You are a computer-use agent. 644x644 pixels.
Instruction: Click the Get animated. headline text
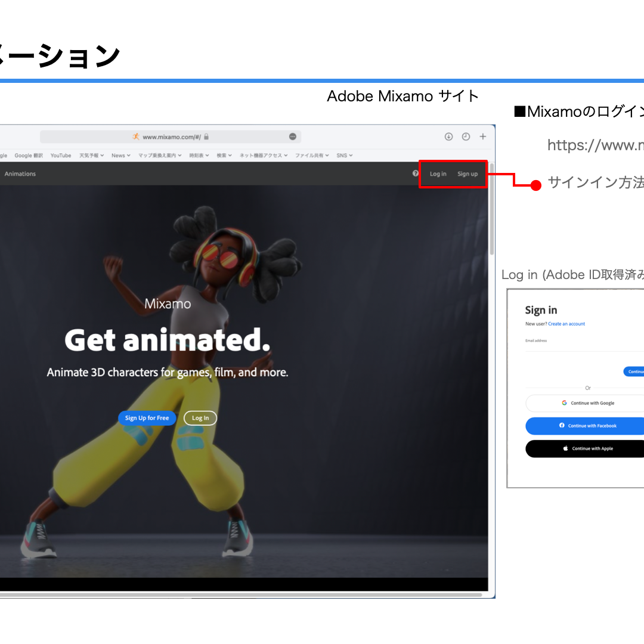[x=168, y=340]
